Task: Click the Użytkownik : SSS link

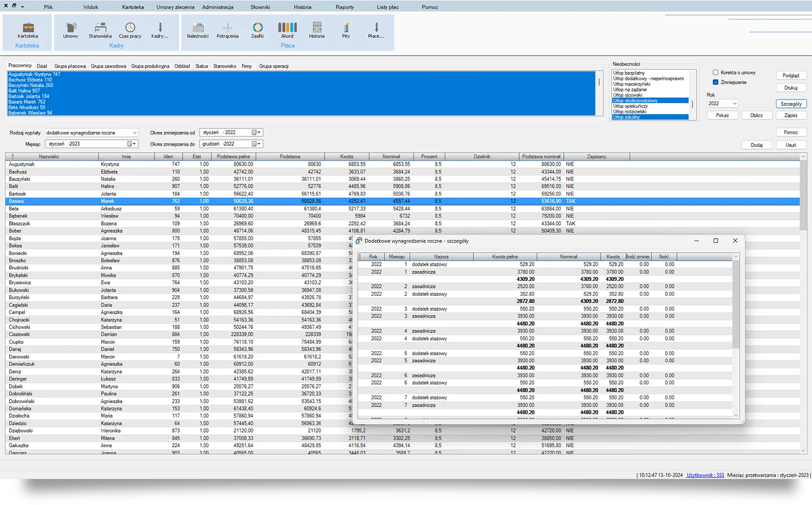Action: [705, 475]
